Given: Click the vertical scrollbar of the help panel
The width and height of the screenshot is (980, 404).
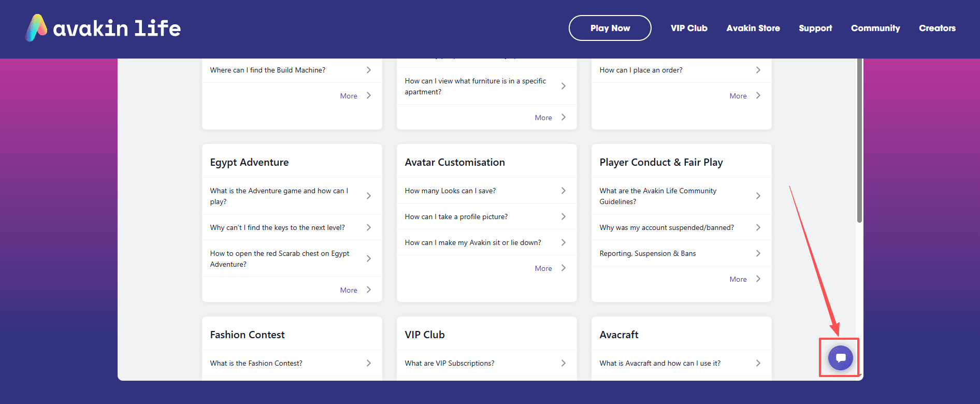Looking at the screenshot, I should (859, 140).
